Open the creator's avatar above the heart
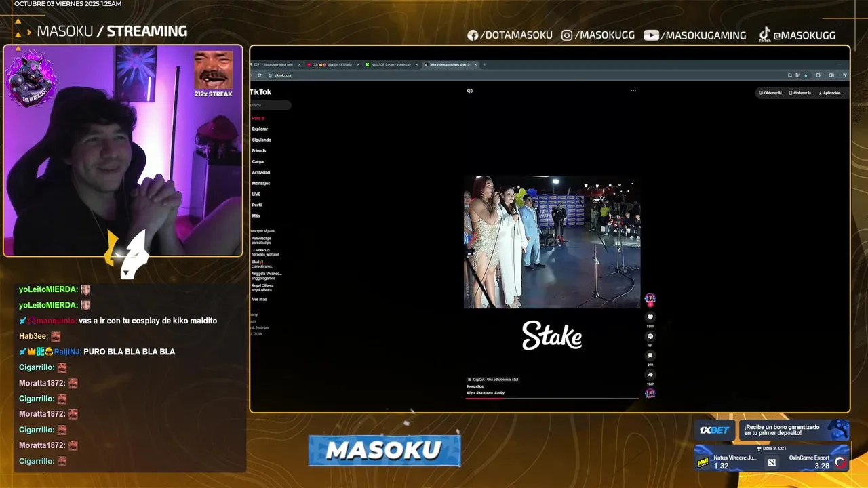Image resolution: width=868 pixels, height=488 pixels. 650,298
